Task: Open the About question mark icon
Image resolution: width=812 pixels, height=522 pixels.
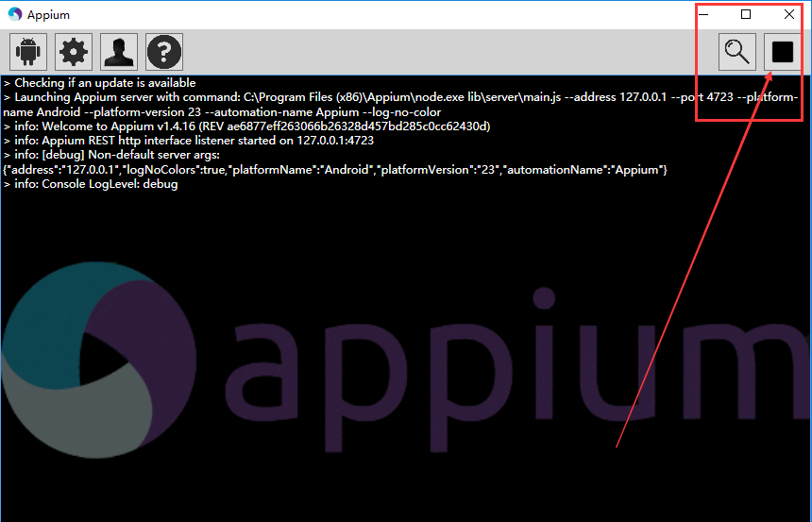Action: coord(164,52)
